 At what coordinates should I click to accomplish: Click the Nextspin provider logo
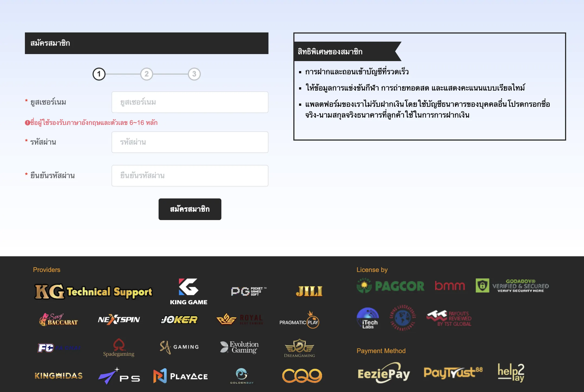point(119,320)
